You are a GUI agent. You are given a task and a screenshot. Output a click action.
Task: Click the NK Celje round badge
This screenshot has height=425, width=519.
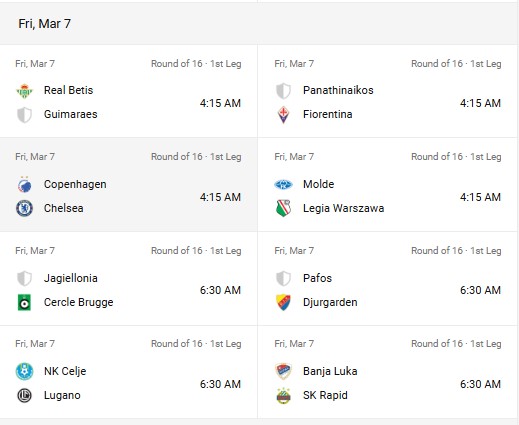click(24, 371)
